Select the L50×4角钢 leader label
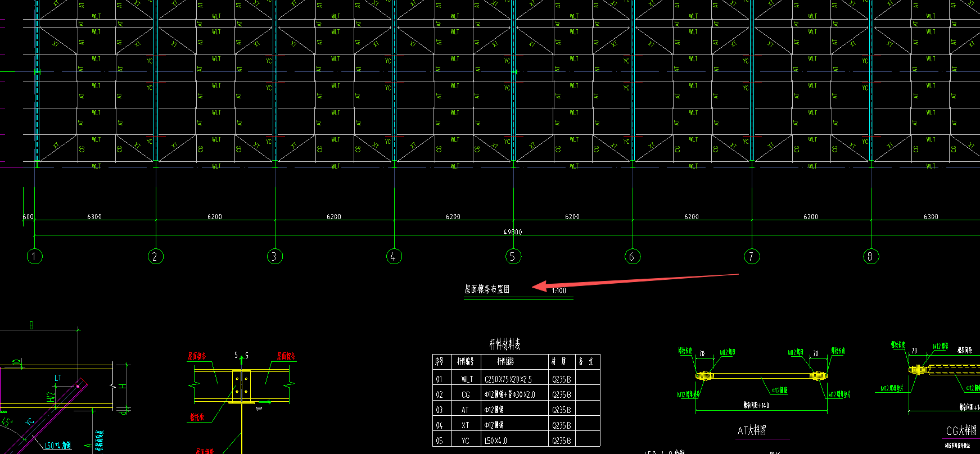The height and width of the screenshot is (454, 980). (x=58, y=446)
